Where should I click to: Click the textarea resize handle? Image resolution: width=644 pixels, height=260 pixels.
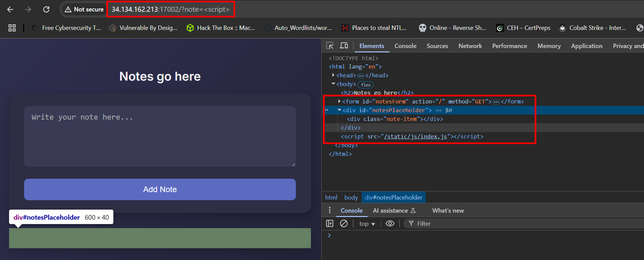293,165
